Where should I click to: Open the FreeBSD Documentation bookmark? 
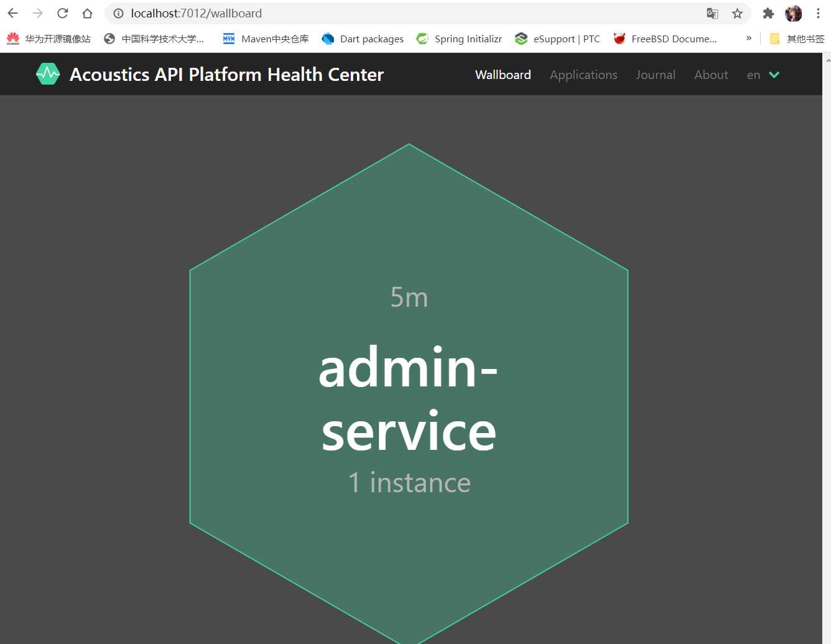[665, 39]
